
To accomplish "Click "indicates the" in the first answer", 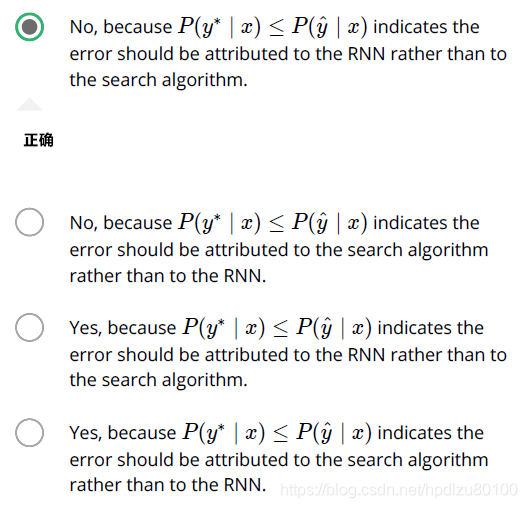I will pos(427,27).
